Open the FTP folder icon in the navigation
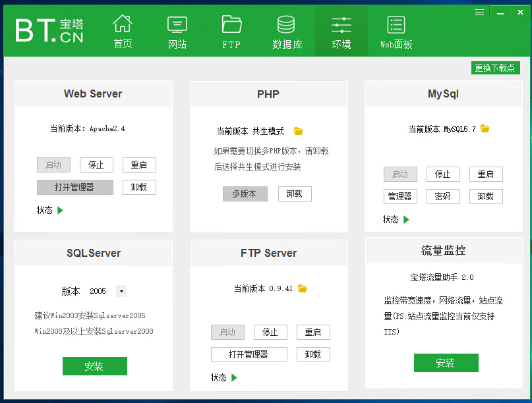 coord(232,24)
